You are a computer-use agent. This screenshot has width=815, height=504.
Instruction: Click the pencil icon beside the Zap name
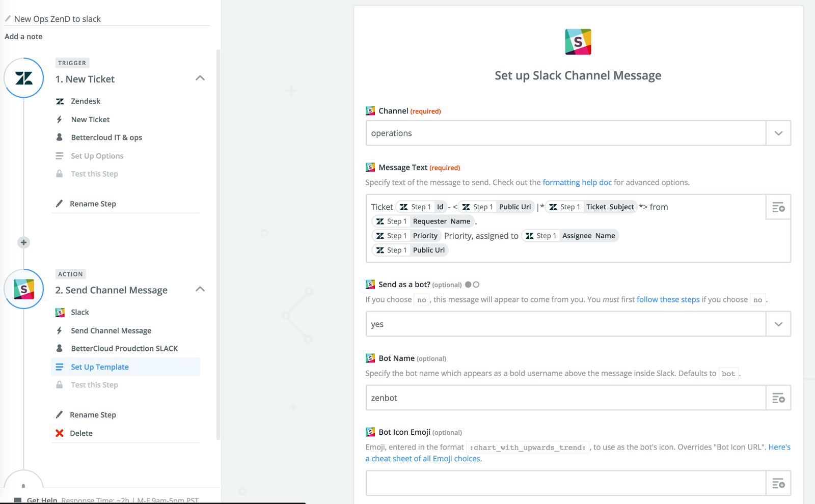[x=8, y=19]
